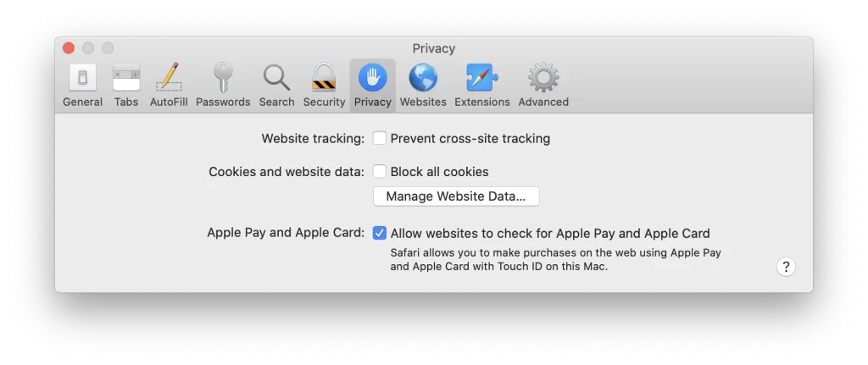Close the Privacy preferences window
The image size is (868, 365).
[x=69, y=48]
